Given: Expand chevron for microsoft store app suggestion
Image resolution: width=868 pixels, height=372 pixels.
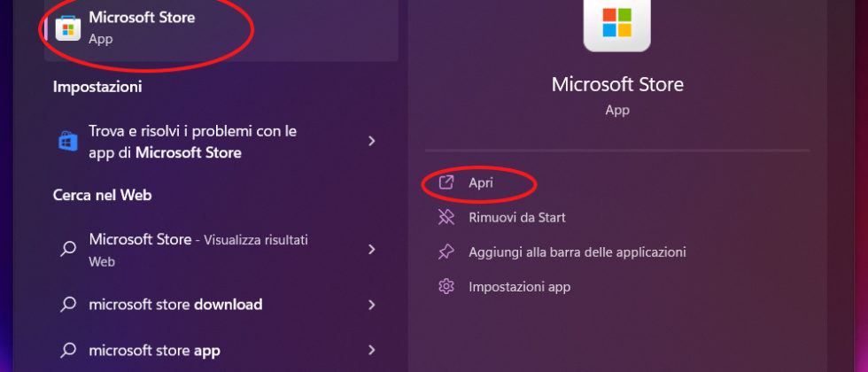Looking at the screenshot, I should pos(372,350).
